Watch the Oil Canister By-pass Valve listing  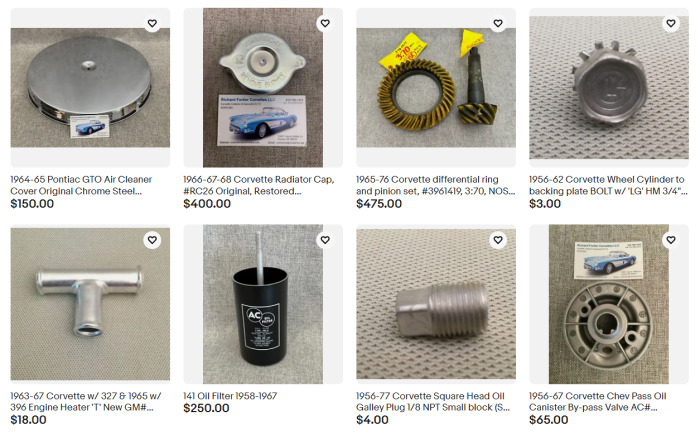tap(671, 240)
